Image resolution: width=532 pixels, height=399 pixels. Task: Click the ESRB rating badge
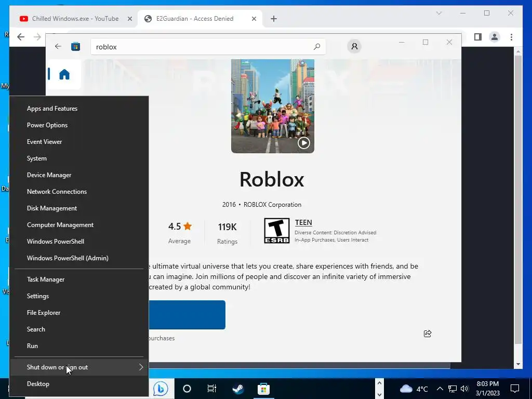pyautogui.click(x=277, y=231)
